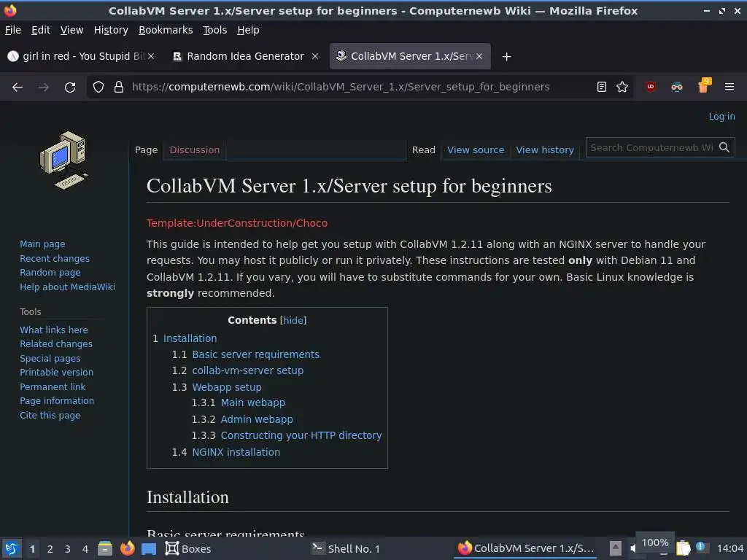
Task: Reload the page with the refresh icon
Action: 70,87
